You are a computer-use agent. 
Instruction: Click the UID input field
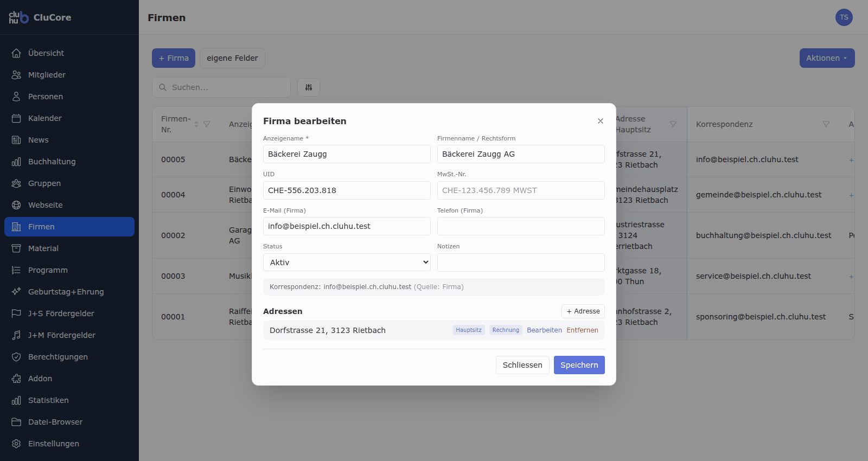(347, 190)
